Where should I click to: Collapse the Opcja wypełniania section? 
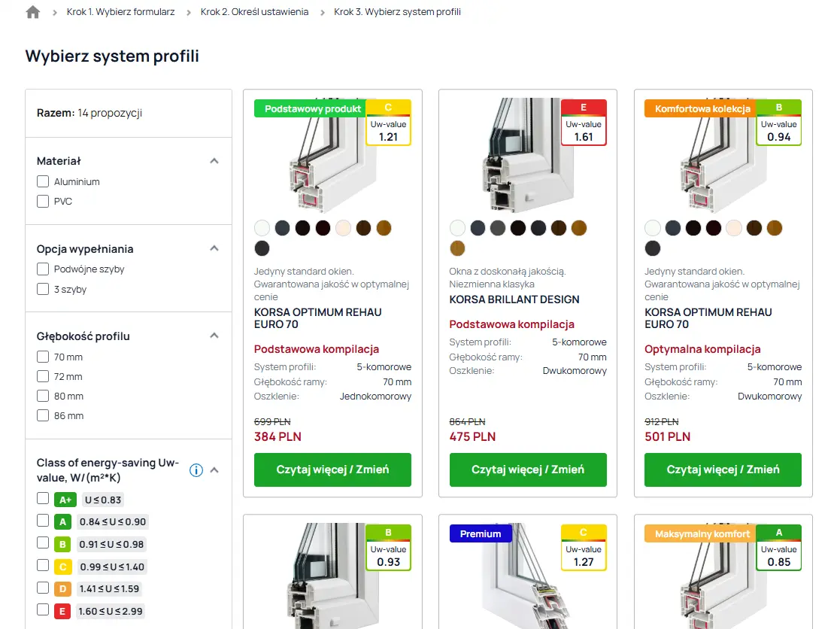click(214, 248)
